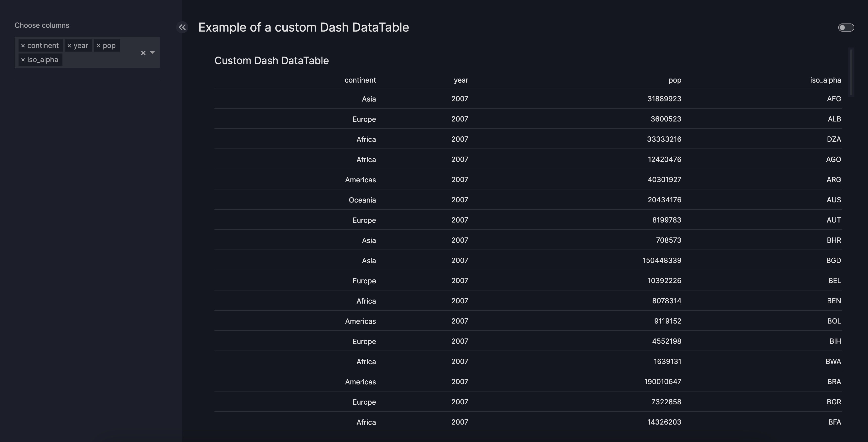Toggle the theme switch at top right
Viewport: 868px width, 442px height.
pyautogui.click(x=846, y=27)
